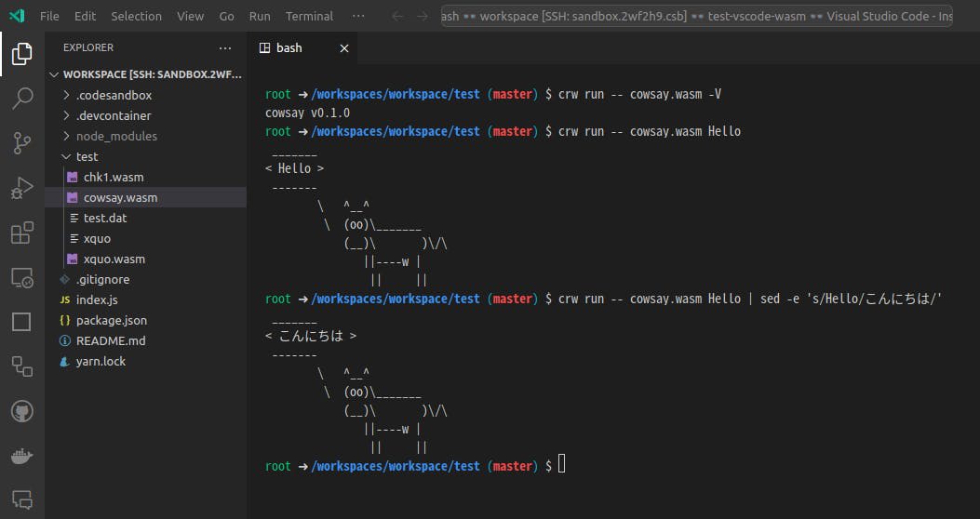Open the Explorer view in activity bar
The height and width of the screenshot is (519, 980).
tap(22, 54)
